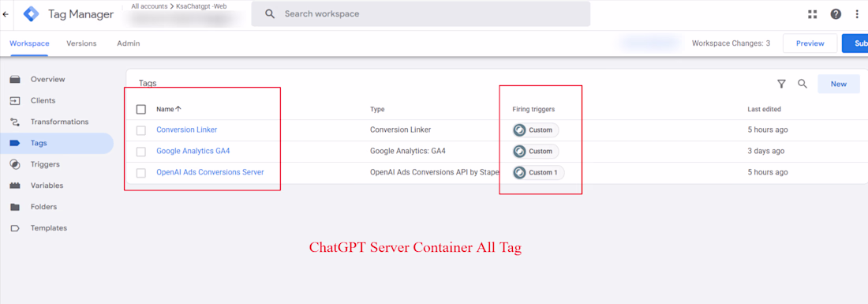Check the Conversion Linker row checkbox
The height and width of the screenshot is (304, 868).
click(141, 130)
